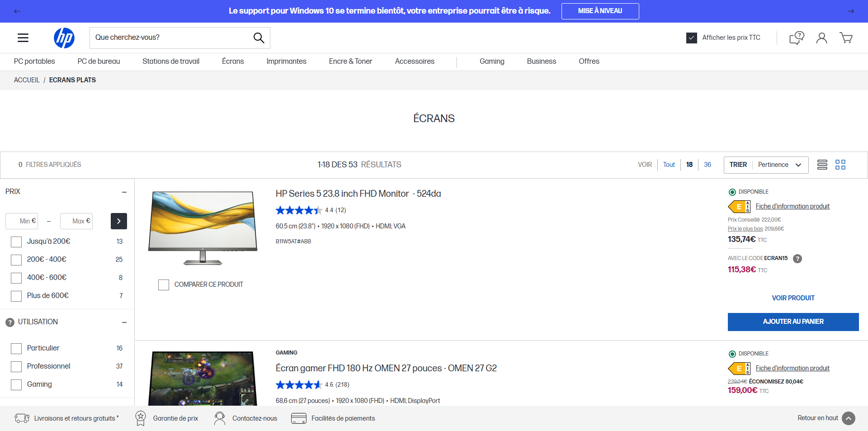Open Fiche d'information produit for HP Series 5
This screenshot has height=431, width=868.
(793, 207)
